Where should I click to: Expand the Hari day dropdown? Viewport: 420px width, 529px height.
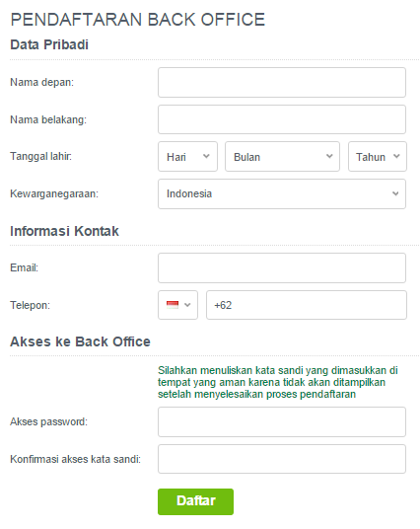(x=187, y=157)
